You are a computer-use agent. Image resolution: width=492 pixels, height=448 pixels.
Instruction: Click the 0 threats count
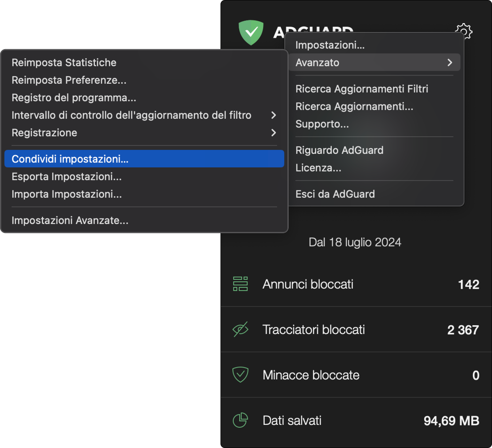[x=476, y=375]
